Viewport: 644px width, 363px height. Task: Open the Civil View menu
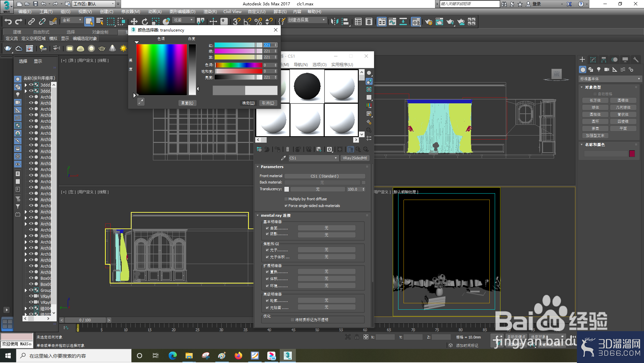coord(232,11)
